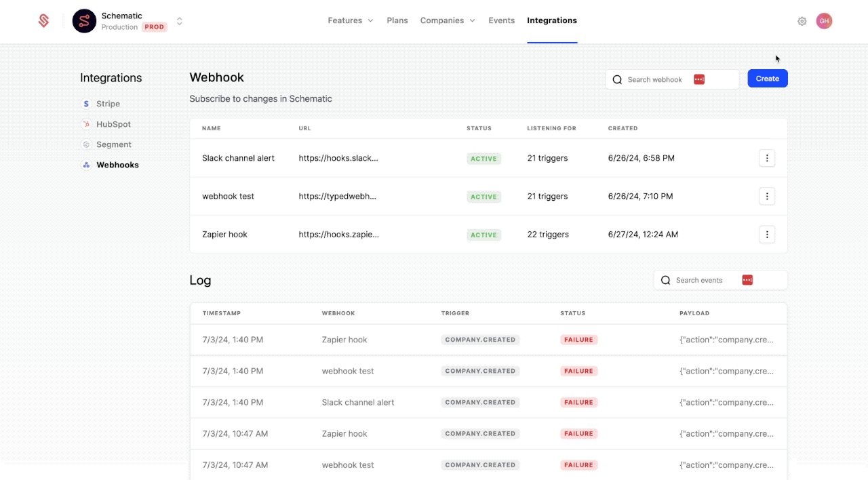Click the Schematic logo icon
The image size is (868, 480).
(44, 21)
